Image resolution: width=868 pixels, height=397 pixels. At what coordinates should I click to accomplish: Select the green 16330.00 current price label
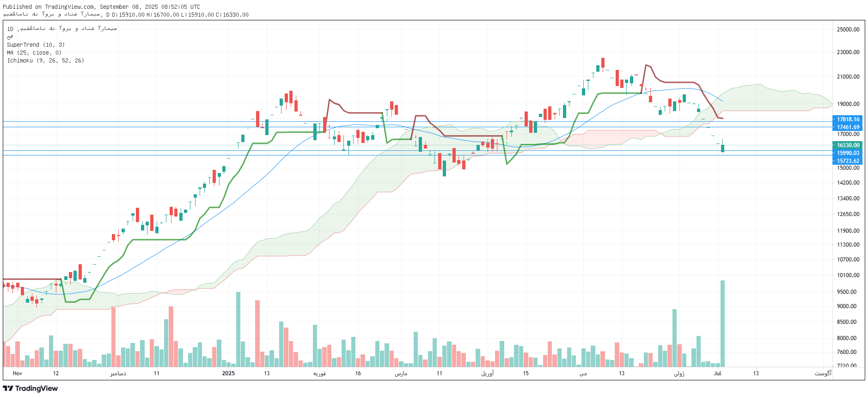[x=848, y=145]
